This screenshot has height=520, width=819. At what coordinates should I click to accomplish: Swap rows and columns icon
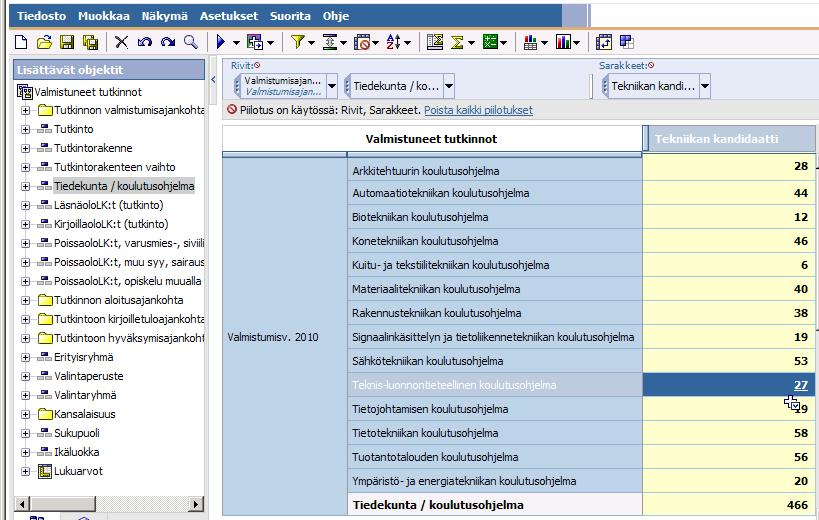pos(604,42)
